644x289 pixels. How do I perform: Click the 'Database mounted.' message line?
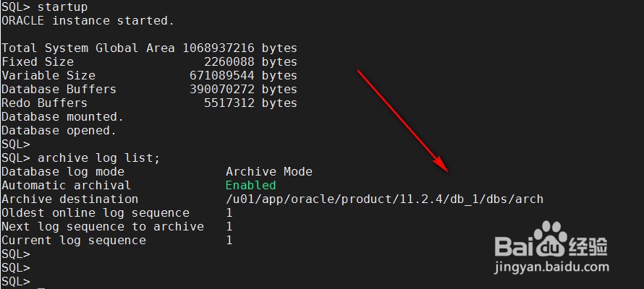pos(62,117)
